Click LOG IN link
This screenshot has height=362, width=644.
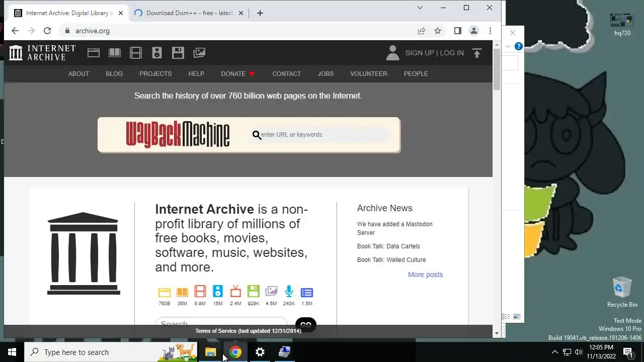tap(452, 53)
